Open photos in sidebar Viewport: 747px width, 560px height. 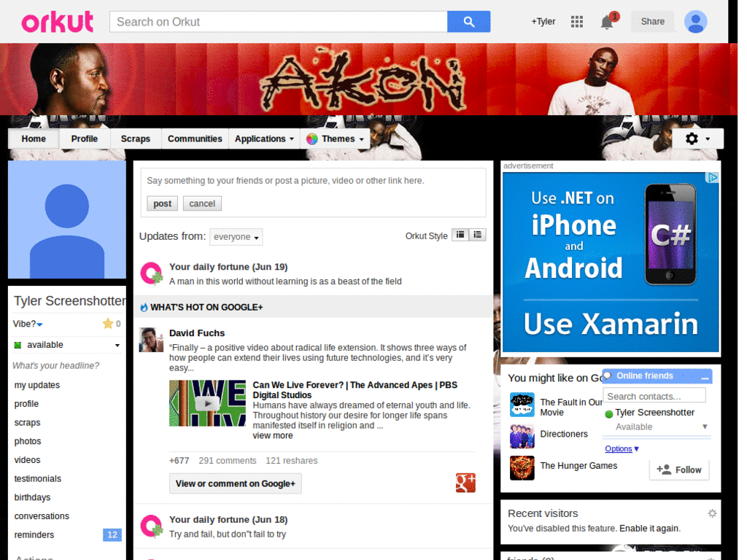pos(28,441)
